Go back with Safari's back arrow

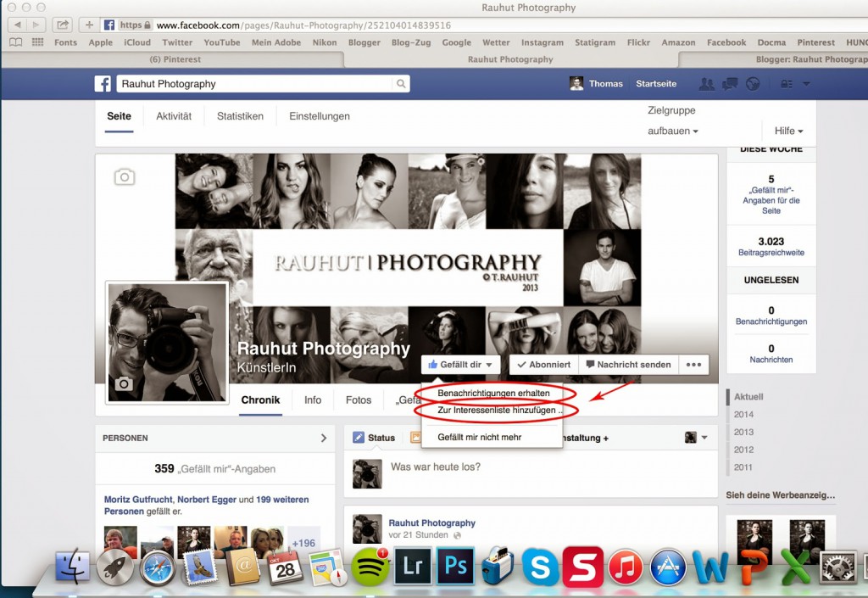18,25
